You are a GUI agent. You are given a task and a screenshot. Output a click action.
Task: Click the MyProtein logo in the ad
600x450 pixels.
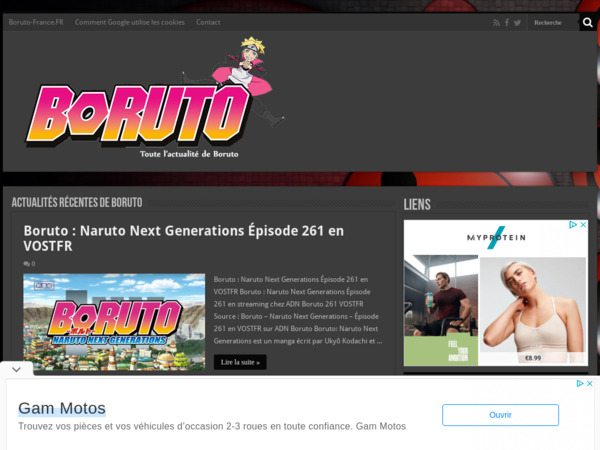[496, 238]
